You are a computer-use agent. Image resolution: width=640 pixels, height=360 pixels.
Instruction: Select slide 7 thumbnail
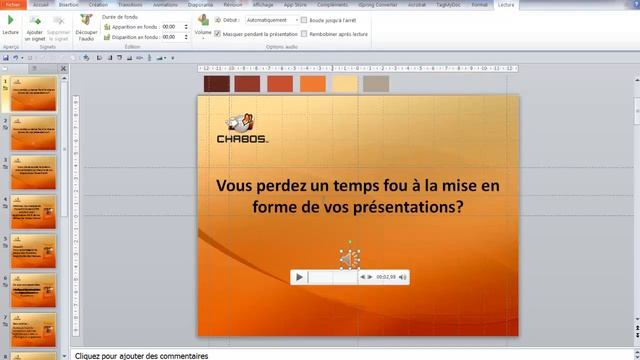(x=33, y=330)
